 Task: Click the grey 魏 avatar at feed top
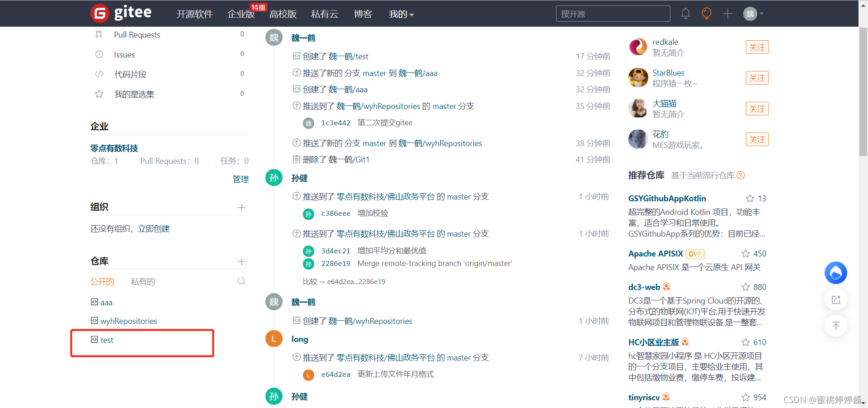[274, 38]
